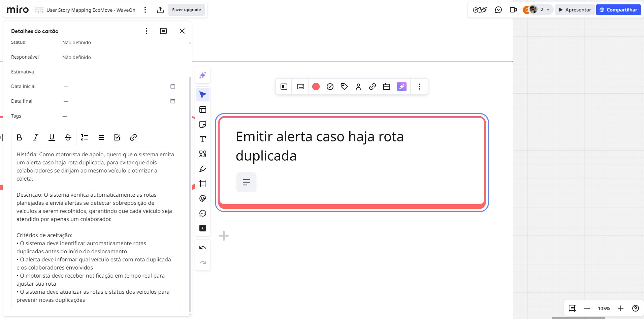Insert a checkbox task list
The image size is (644, 319).
[x=117, y=137]
